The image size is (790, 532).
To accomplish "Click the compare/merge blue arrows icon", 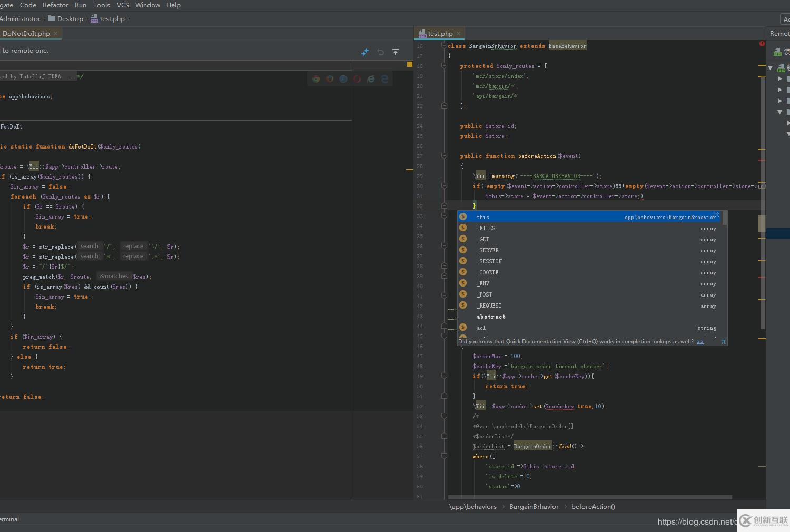I will (x=365, y=52).
